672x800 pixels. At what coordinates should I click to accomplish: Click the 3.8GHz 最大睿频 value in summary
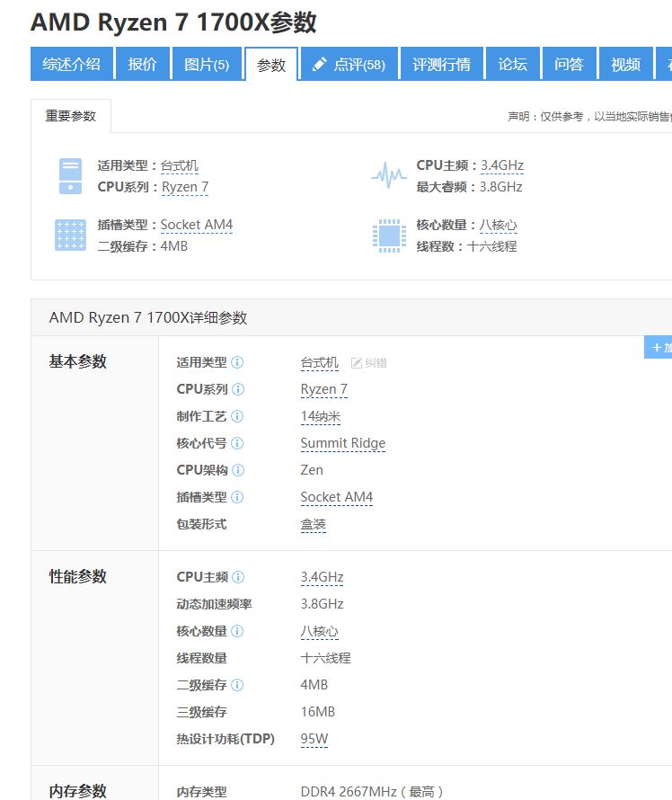coord(500,187)
